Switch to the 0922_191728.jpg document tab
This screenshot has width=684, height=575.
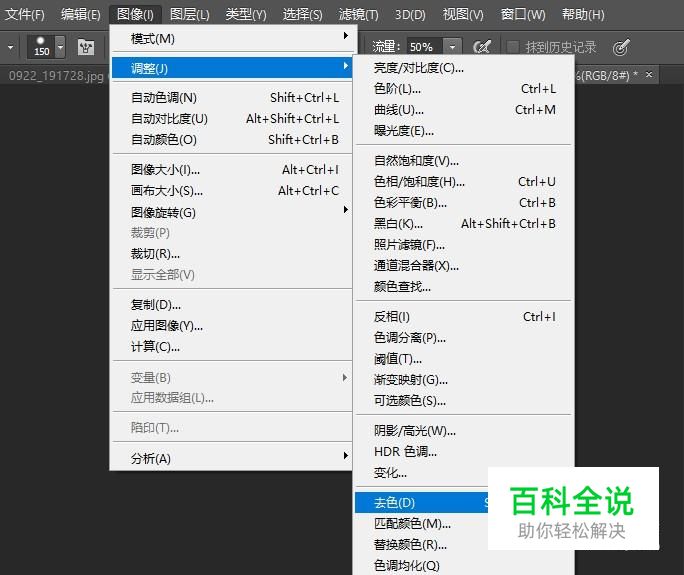[x=56, y=76]
